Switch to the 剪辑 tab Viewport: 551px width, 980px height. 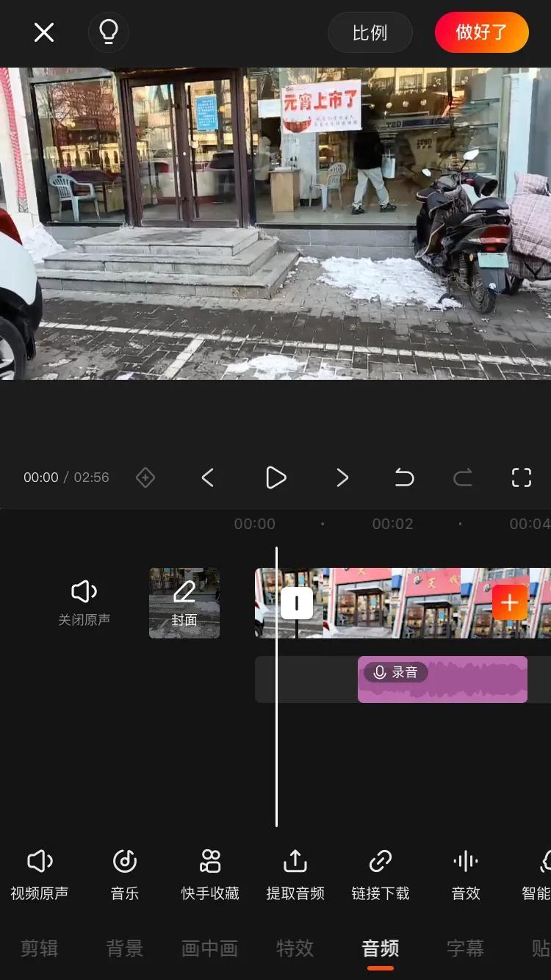40,948
